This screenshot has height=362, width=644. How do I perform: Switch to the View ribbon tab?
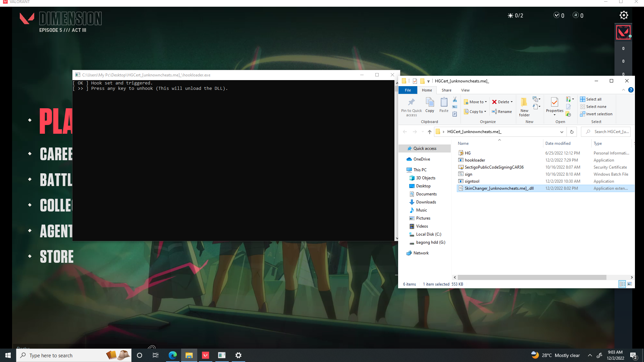[465, 90]
